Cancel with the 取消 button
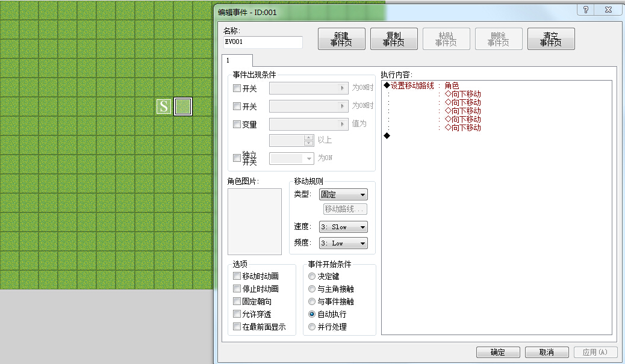The width and height of the screenshot is (625, 364). pos(547,352)
